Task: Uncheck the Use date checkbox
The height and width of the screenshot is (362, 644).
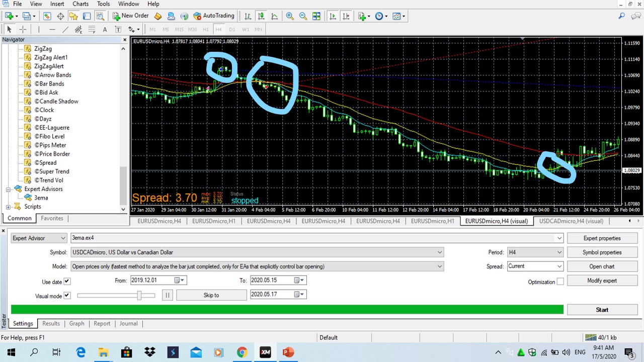Action: click(x=67, y=281)
